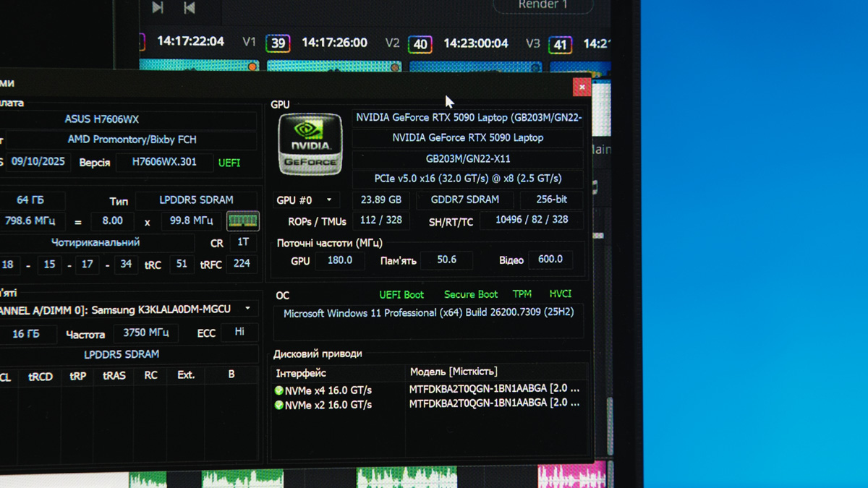Select the NVMe x4 16.0 GT/s drive row
Screen dimensions: 868x488
pos(430,390)
